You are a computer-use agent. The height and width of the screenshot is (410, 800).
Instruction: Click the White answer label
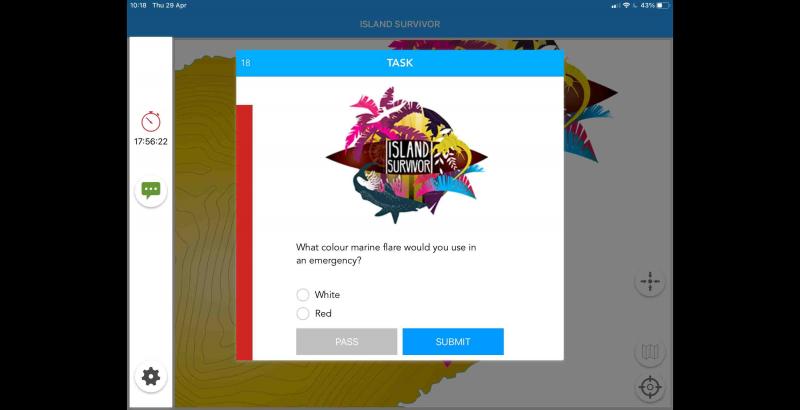pos(327,295)
